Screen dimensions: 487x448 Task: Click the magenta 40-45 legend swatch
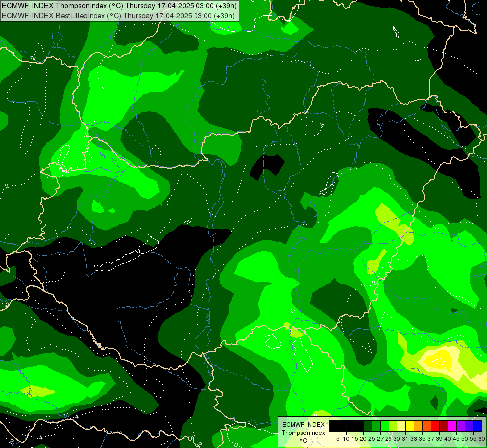coord(452,426)
